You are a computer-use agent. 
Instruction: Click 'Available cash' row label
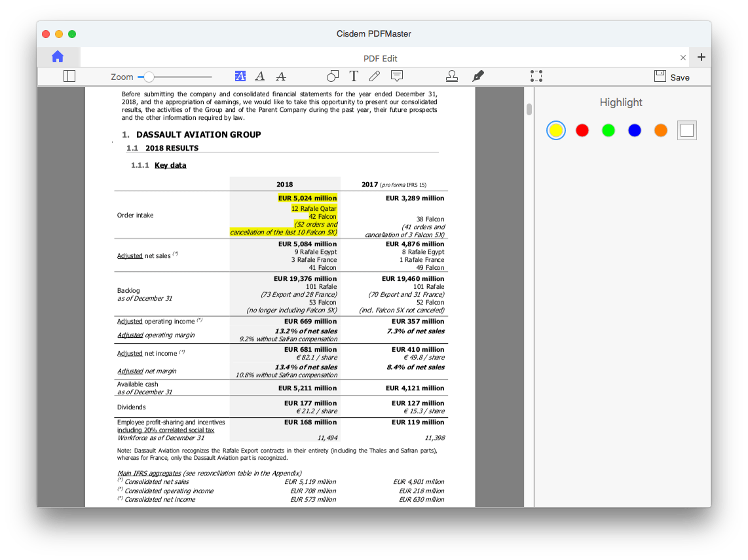138,384
